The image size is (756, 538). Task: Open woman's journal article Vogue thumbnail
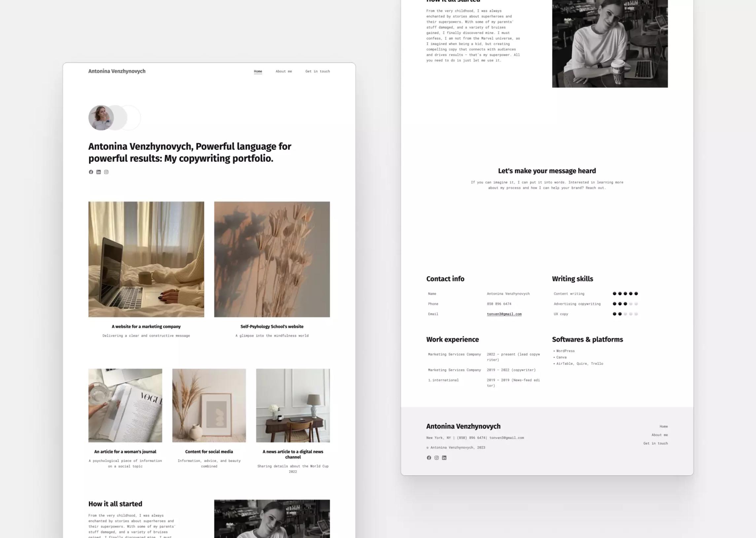pos(125,405)
